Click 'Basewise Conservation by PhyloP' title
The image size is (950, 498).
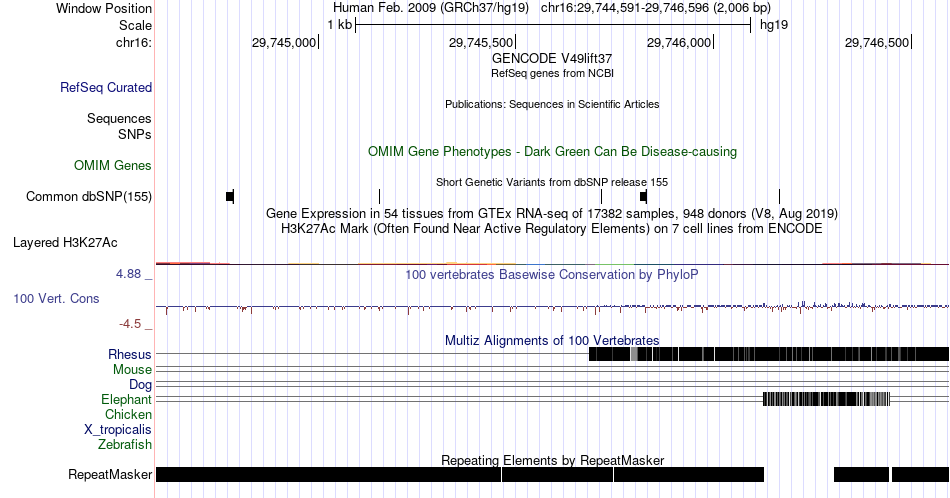552,274
